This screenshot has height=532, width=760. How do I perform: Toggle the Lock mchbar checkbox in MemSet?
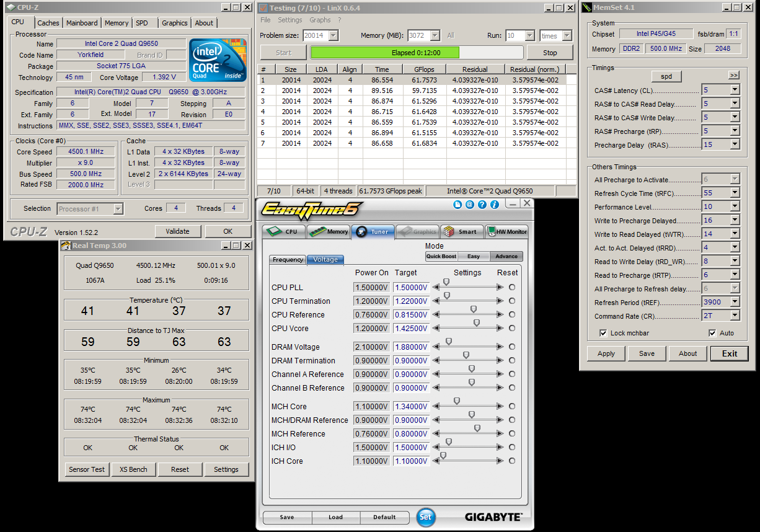pos(603,333)
